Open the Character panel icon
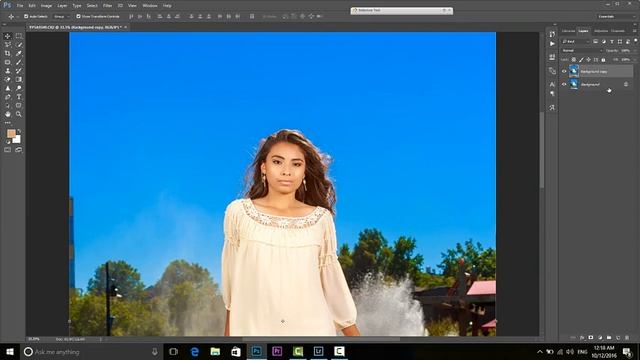 [552, 84]
